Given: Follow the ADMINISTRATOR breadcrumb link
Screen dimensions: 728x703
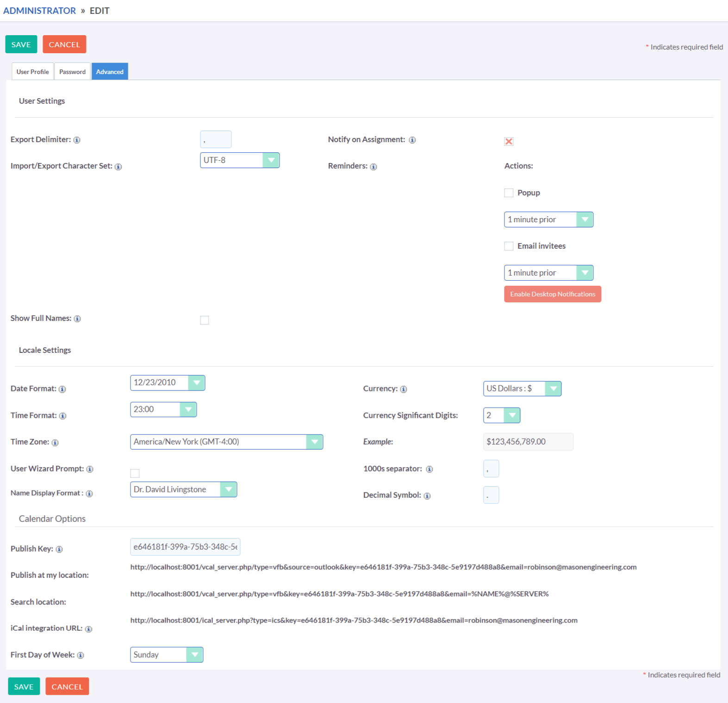Looking at the screenshot, I should 40,11.
